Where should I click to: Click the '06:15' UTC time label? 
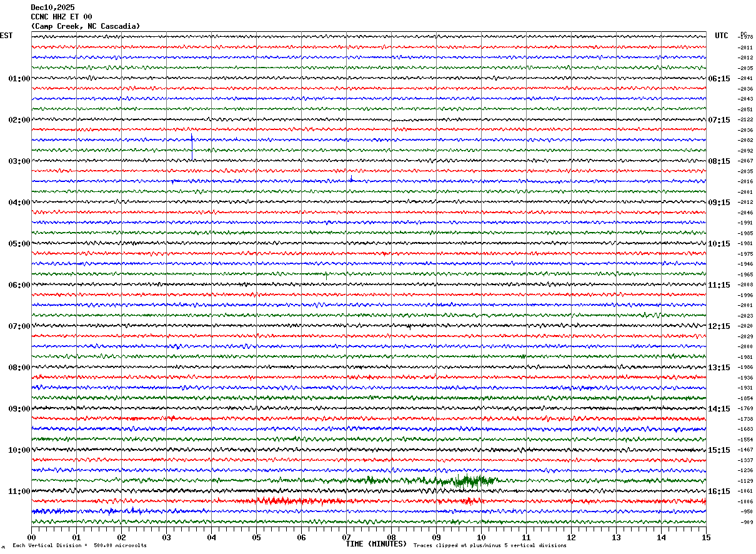click(719, 79)
